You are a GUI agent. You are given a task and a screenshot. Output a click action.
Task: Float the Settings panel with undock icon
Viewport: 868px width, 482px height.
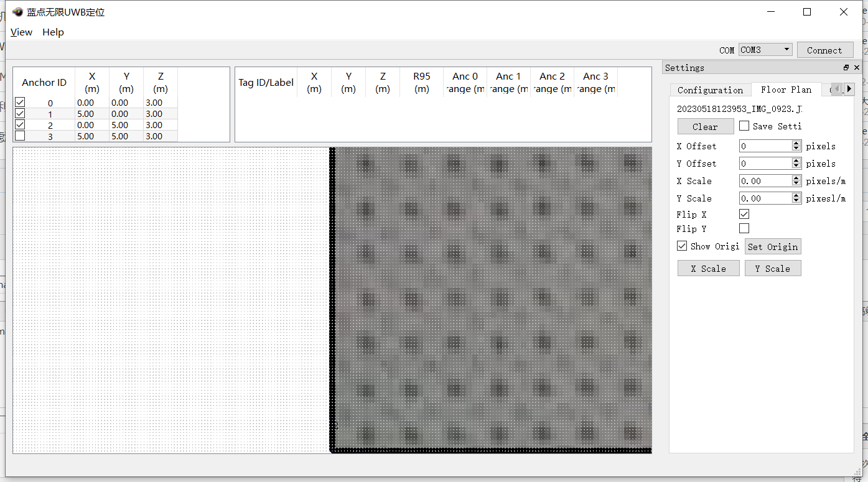(846, 68)
